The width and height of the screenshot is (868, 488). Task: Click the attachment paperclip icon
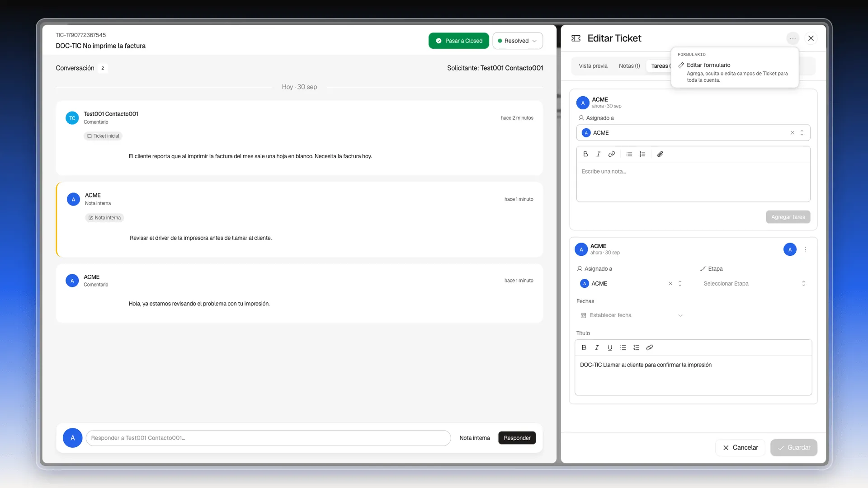[660, 154]
